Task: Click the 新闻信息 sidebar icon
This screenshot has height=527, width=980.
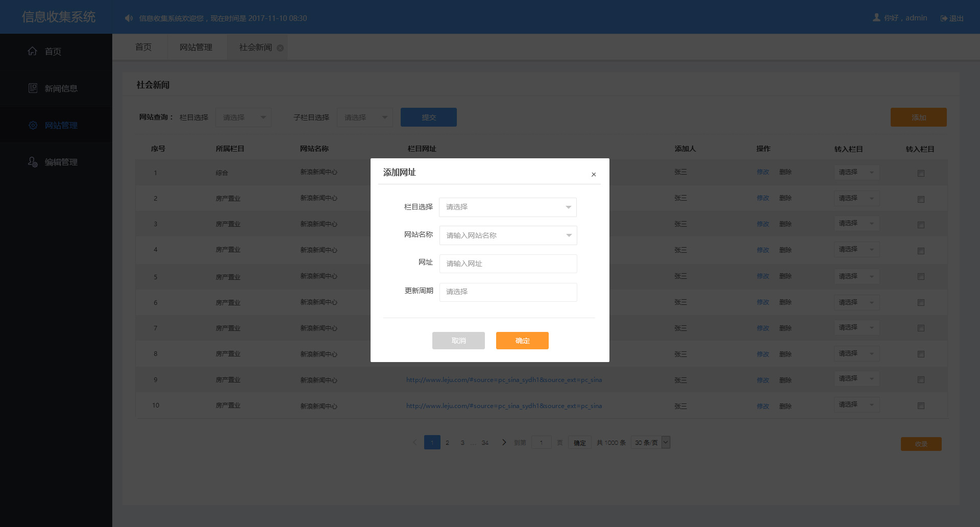Action: (33, 88)
